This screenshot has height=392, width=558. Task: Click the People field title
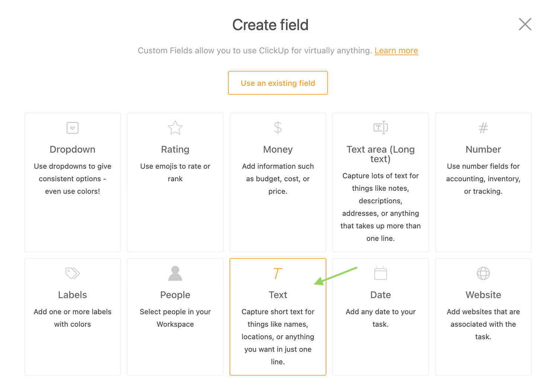tap(175, 295)
